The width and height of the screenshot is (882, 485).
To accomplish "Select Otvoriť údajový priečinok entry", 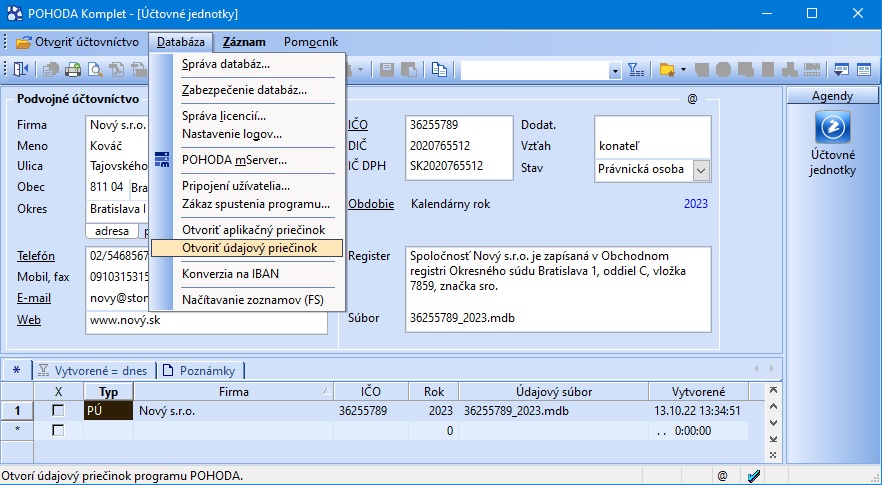I will [247, 248].
